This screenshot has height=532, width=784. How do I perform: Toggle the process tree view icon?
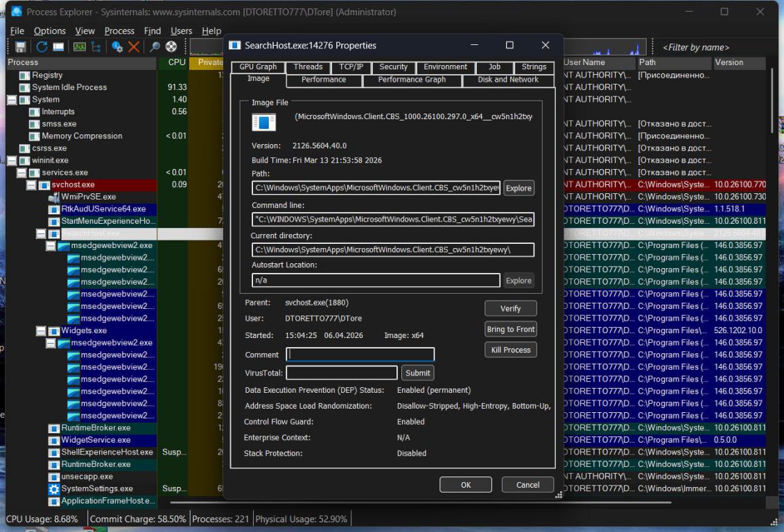96,47
